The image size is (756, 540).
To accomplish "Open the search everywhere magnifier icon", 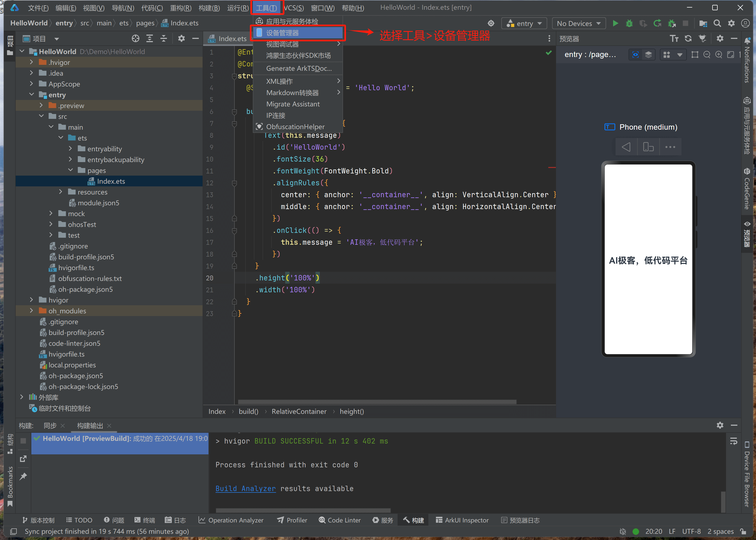I will click(717, 23).
